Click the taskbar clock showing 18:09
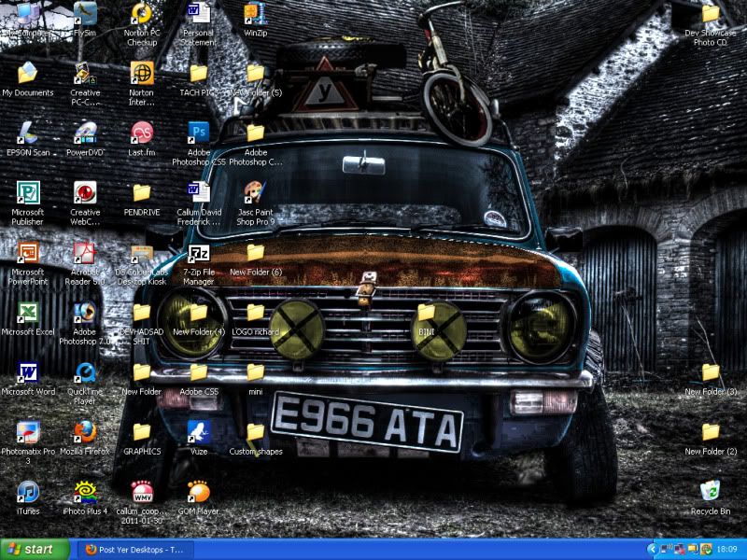The image size is (747, 560). click(x=726, y=549)
